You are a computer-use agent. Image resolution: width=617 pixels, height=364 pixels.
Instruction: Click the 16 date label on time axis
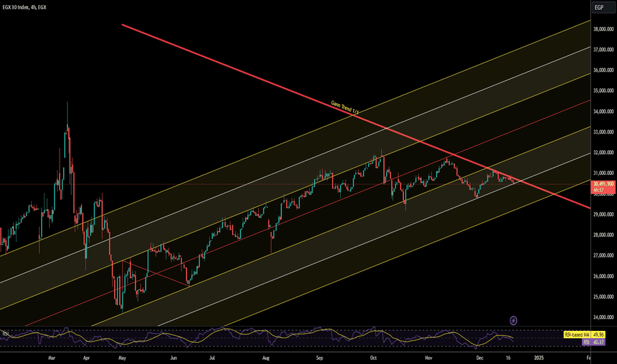coord(508,357)
